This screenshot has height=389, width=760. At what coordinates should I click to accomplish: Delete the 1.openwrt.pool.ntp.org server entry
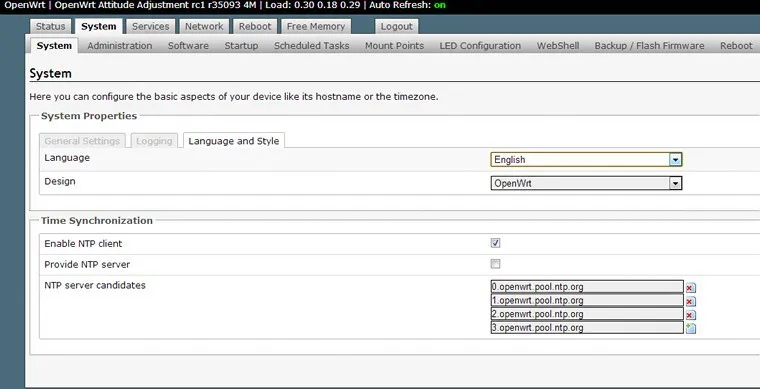click(x=690, y=301)
